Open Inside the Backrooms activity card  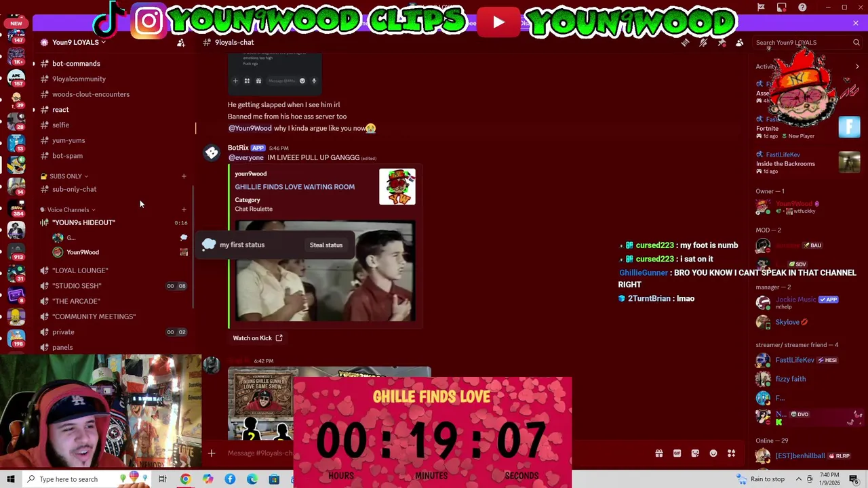[808, 163]
